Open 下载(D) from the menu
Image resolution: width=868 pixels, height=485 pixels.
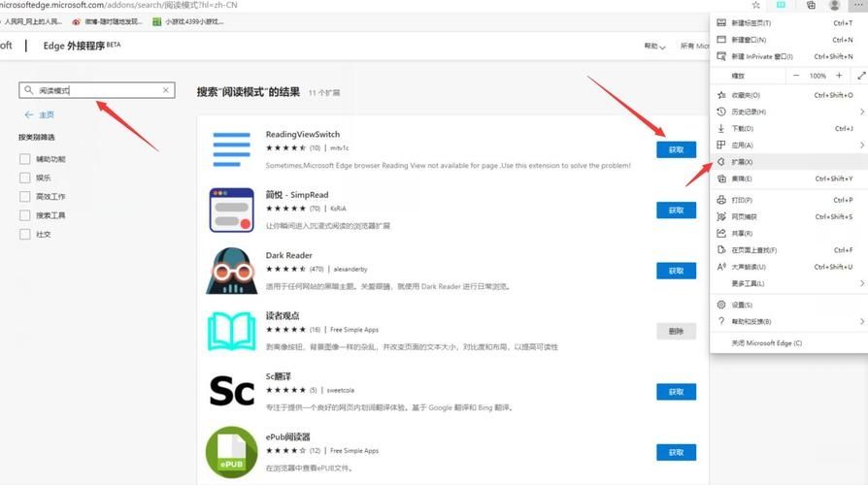[x=788, y=128]
